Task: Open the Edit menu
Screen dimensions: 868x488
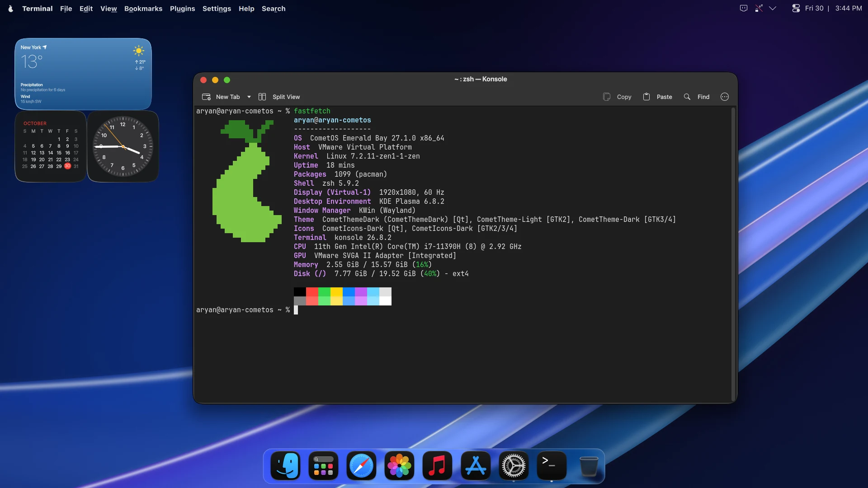Action: point(86,9)
